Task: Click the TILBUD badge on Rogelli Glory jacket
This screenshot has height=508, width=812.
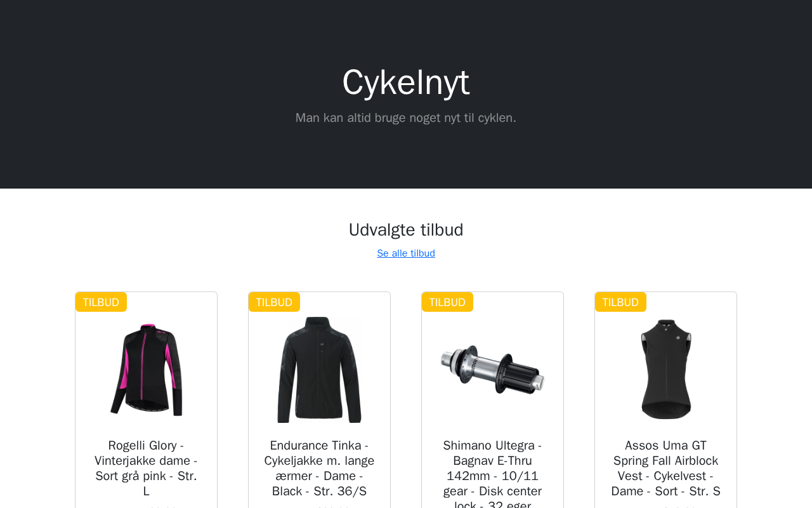Action: [x=101, y=302]
